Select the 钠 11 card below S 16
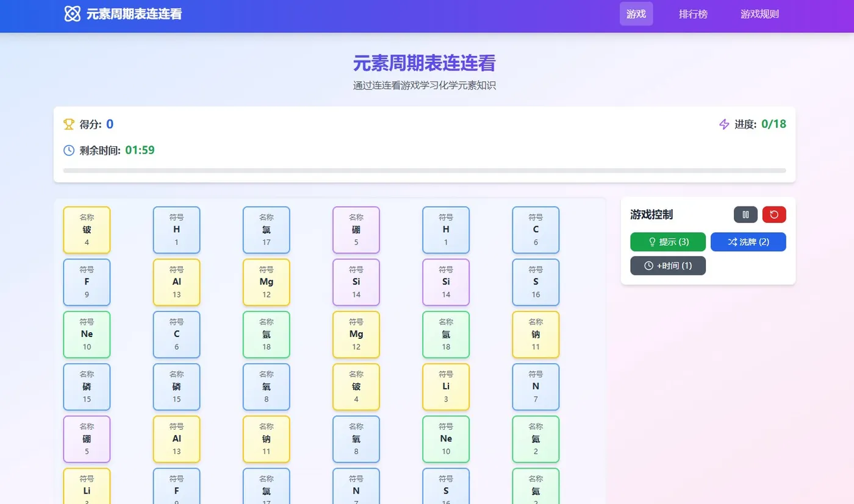Image resolution: width=854 pixels, height=504 pixels. (x=536, y=335)
